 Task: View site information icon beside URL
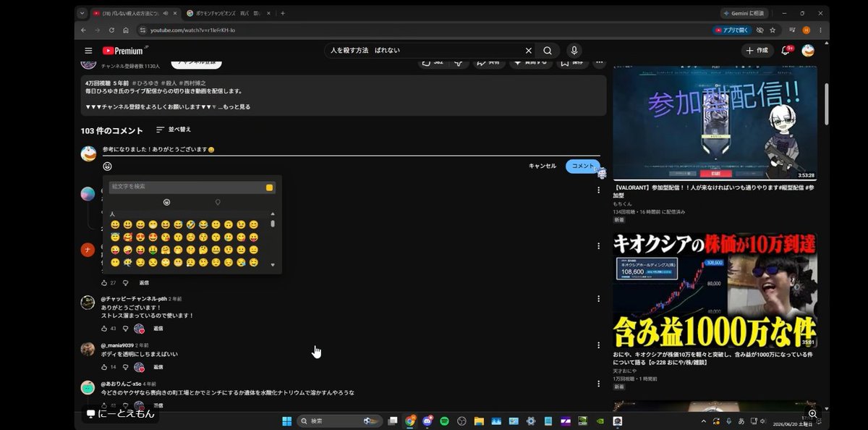tap(143, 30)
